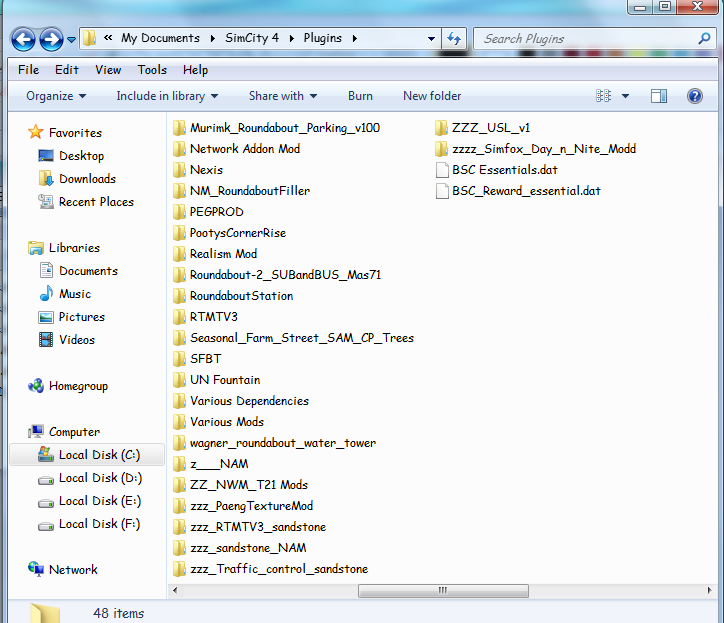Open the Tools menu
724x623 pixels.
pyautogui.click(x=152, y=70)
